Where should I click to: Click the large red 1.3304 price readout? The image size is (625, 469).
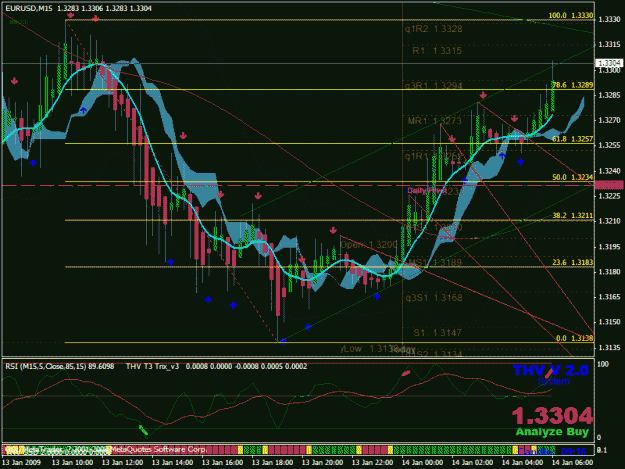pyautogui.click(x=552, y=416)
